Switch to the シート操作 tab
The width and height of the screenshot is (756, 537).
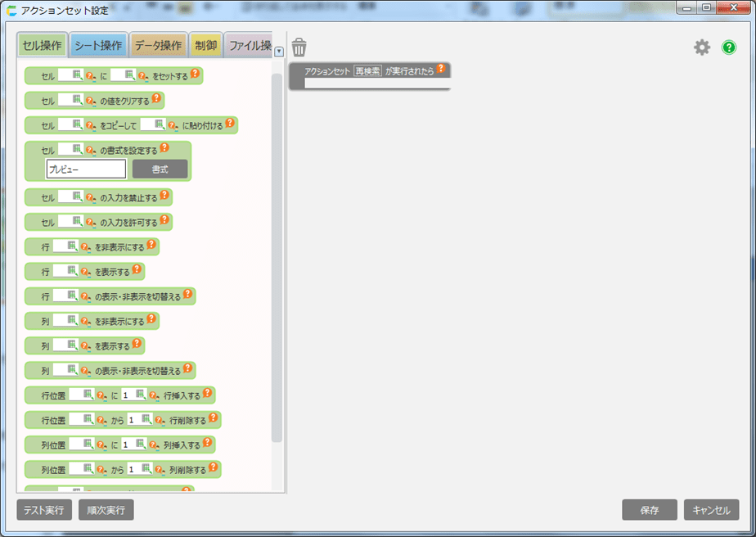click(98, 45)
